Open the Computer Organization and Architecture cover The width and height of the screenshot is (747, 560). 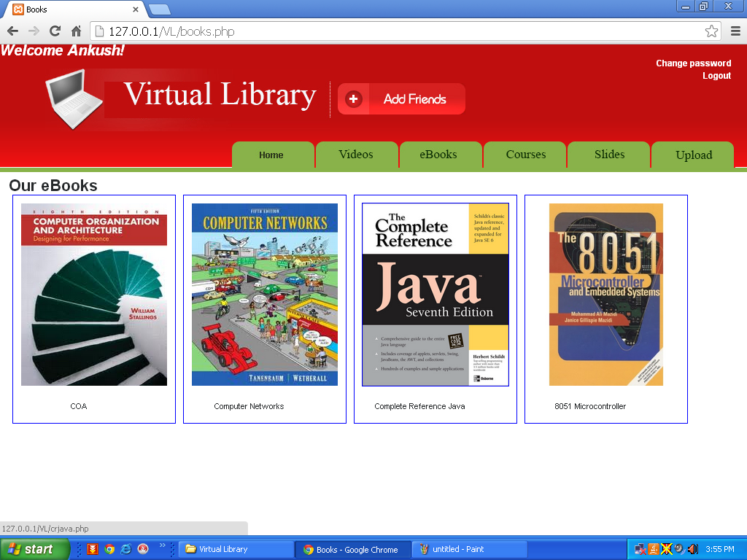94,295
